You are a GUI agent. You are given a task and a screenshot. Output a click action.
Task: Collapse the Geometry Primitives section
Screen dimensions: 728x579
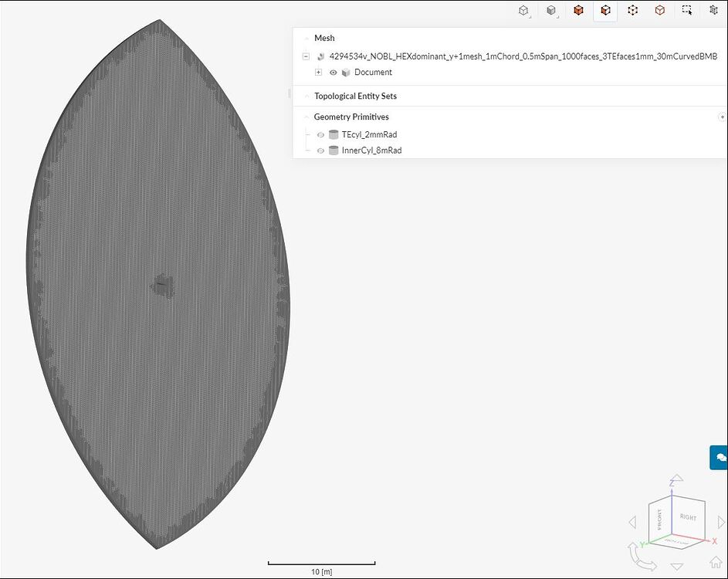click(x=306, y=117)
